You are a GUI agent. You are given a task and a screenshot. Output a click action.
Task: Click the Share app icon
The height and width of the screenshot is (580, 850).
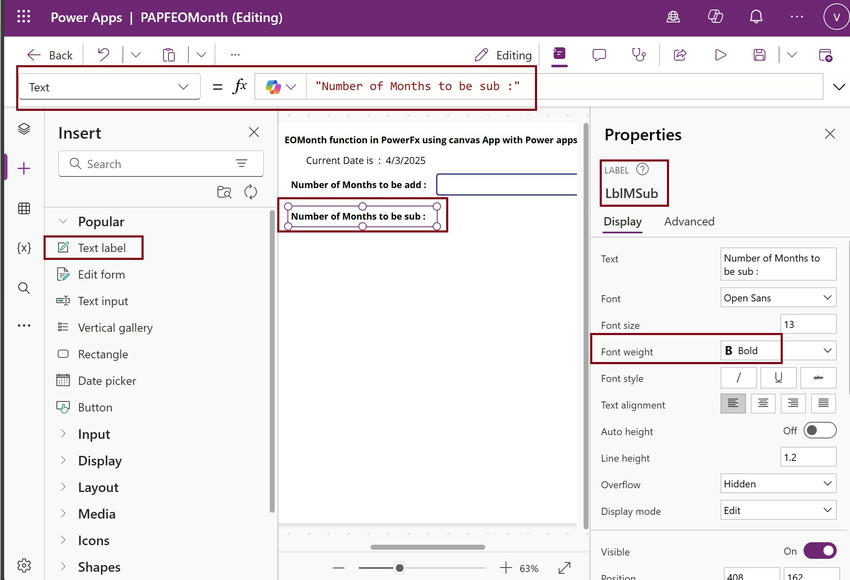coord(680,55)
